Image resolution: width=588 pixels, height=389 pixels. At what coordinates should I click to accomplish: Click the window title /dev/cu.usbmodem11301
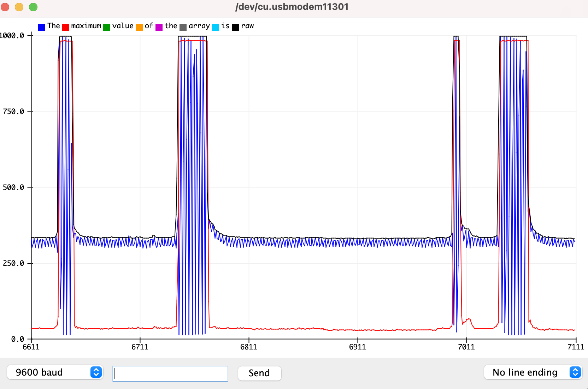tap(292, 7)
